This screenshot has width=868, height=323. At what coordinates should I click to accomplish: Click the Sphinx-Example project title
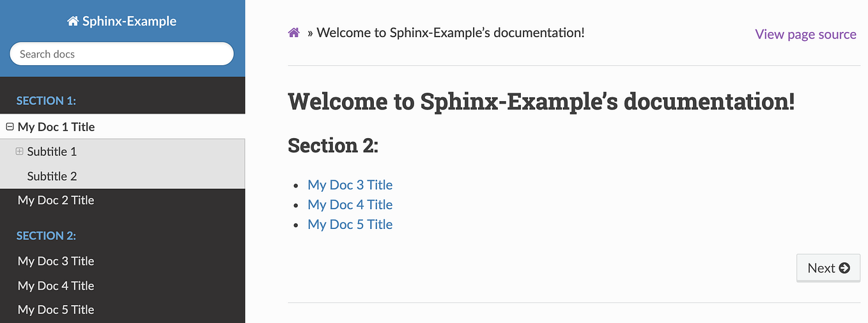[129, 21]
